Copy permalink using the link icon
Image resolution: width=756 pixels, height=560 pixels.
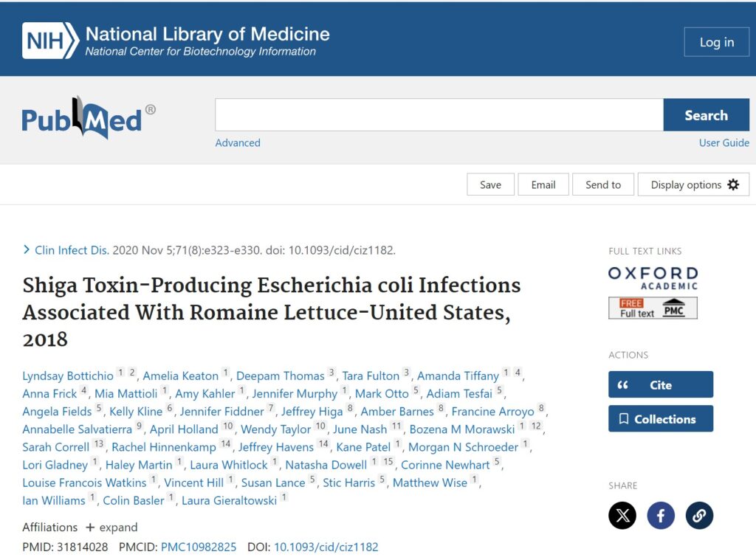tap(699, 515)
